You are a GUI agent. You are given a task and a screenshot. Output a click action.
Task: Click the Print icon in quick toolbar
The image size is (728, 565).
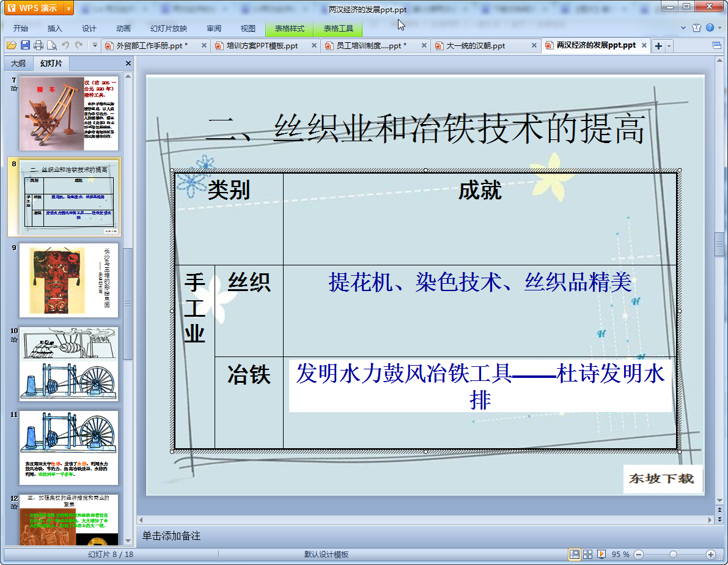(39, 45)
